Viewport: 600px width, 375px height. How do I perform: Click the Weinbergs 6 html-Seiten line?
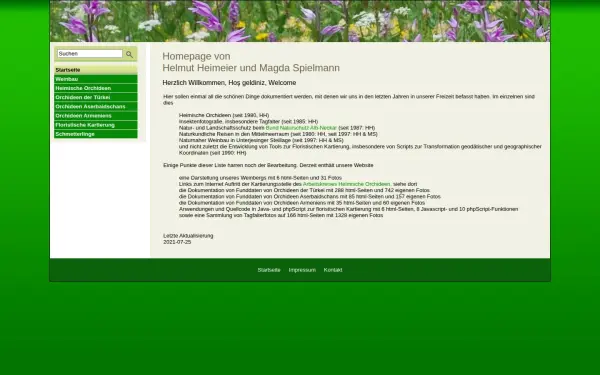point(260,178)
